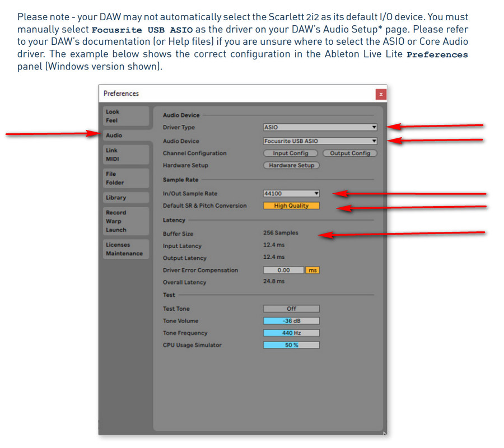Switch to the Link MIDI tab
Viewport: 504px width, 448px height.
[126, 155]
